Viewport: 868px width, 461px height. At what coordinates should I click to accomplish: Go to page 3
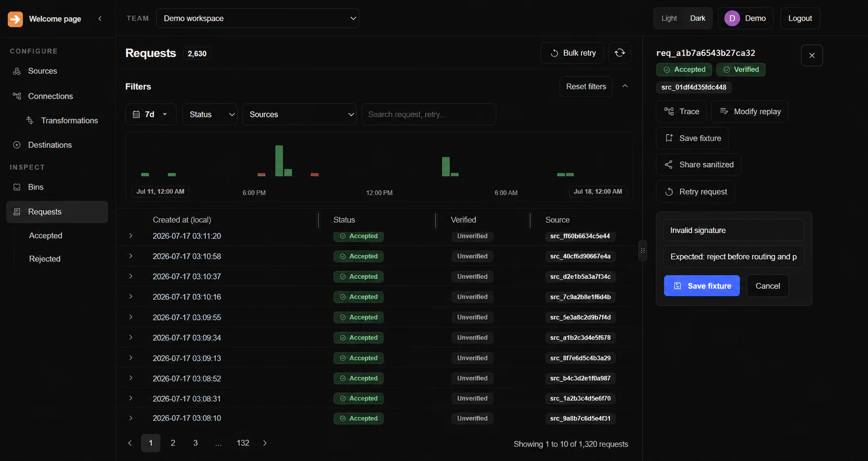pos(196,443)
